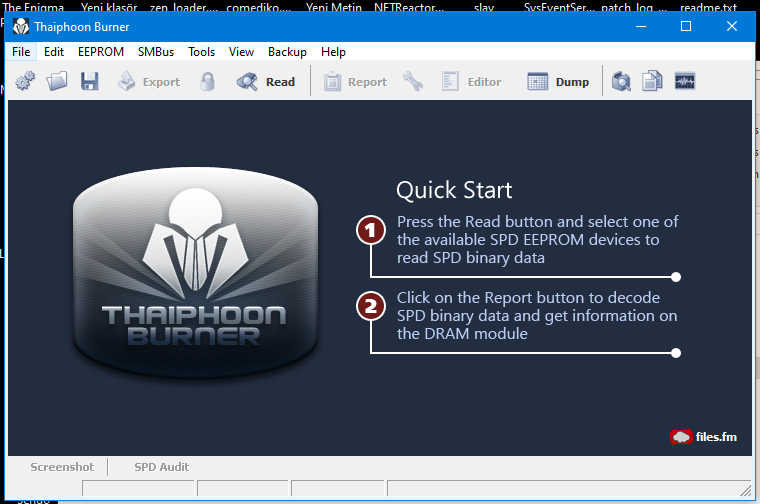This screenshot has height=504, width=760.
Task: Save using the floppy disk icon
Action: [x=90, y=82]
